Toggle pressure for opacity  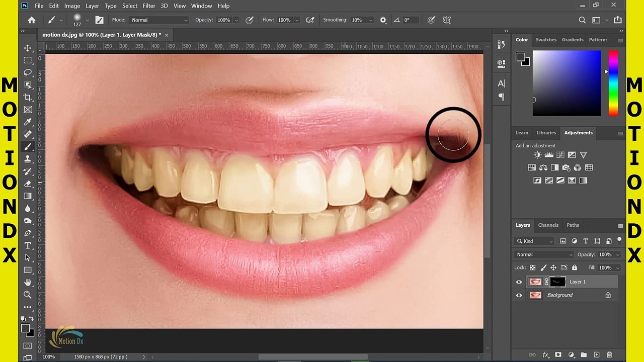pyautogui.click(x=249, y=20)
